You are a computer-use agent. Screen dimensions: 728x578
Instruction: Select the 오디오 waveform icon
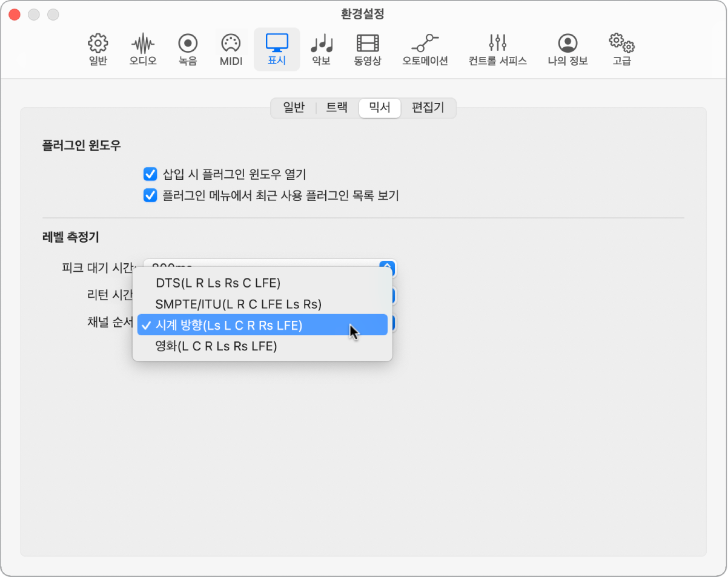tap(142, 44)
